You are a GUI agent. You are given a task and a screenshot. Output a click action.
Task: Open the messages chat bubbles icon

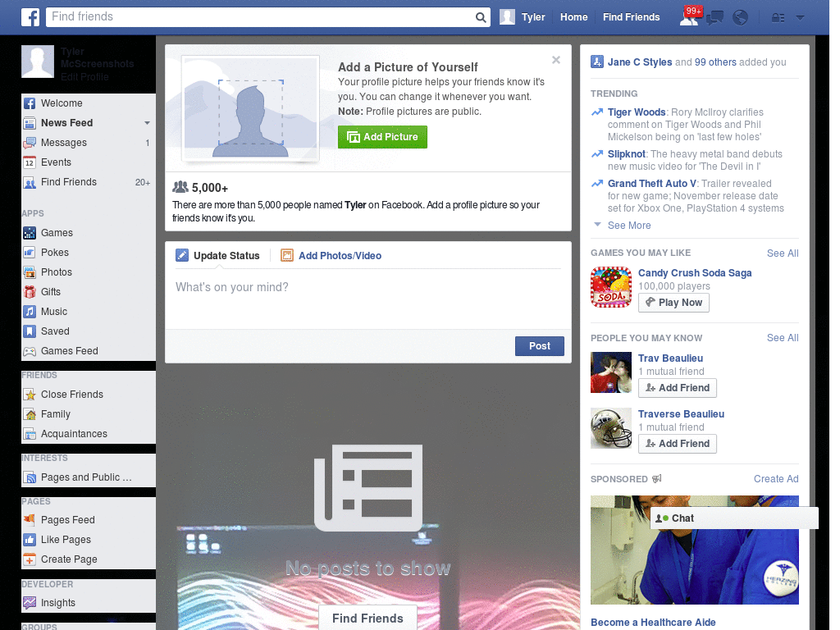click(x=714, y=18)
